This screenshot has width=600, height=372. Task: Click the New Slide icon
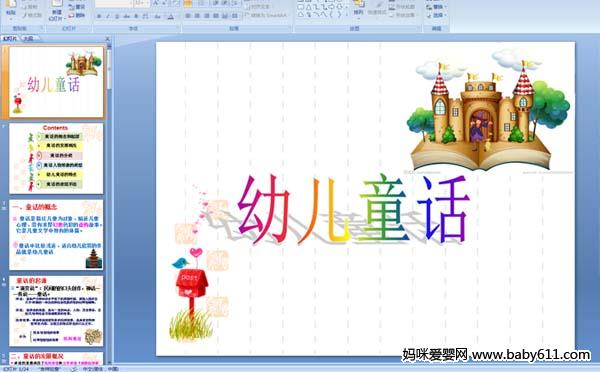coord(57,3)
